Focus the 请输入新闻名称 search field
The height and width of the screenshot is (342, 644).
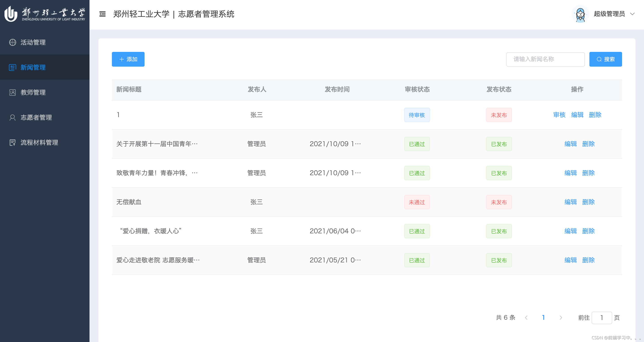click(545, 59)
